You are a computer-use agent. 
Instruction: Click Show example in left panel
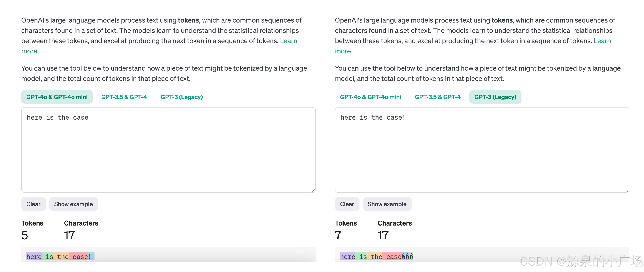[73, 203]
